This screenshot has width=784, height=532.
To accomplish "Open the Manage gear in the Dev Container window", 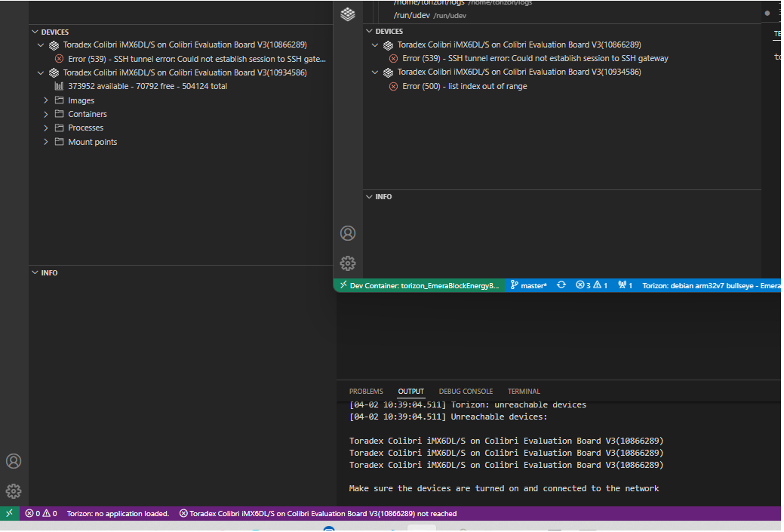I will 348,263.
